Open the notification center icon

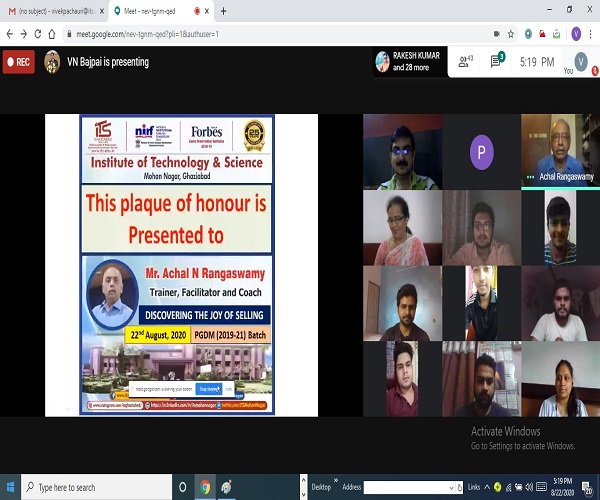point(587,487)
